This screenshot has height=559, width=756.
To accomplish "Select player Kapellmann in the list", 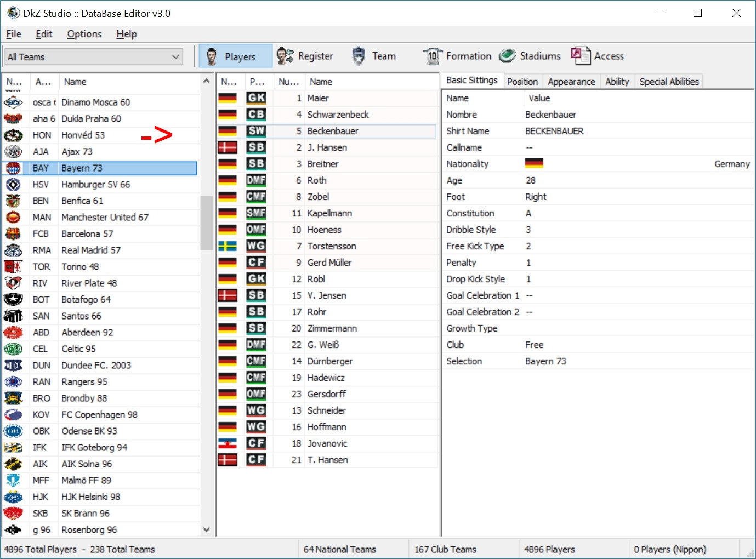I will pyautogui.click(x=327, y=213).
